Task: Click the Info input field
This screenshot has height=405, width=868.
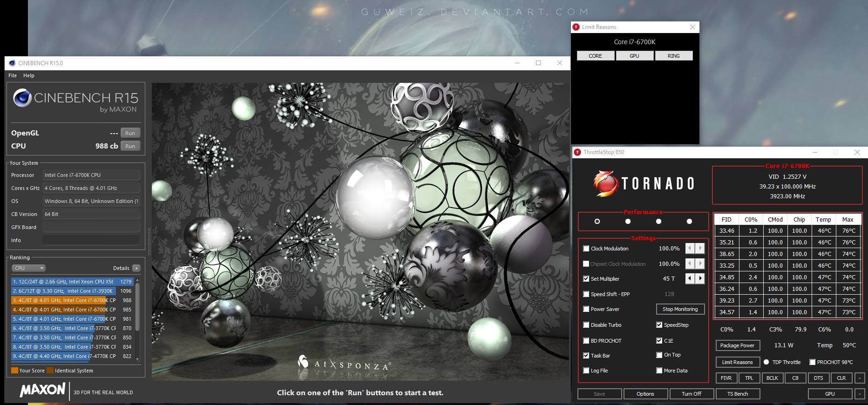Action: pos(91,240)
